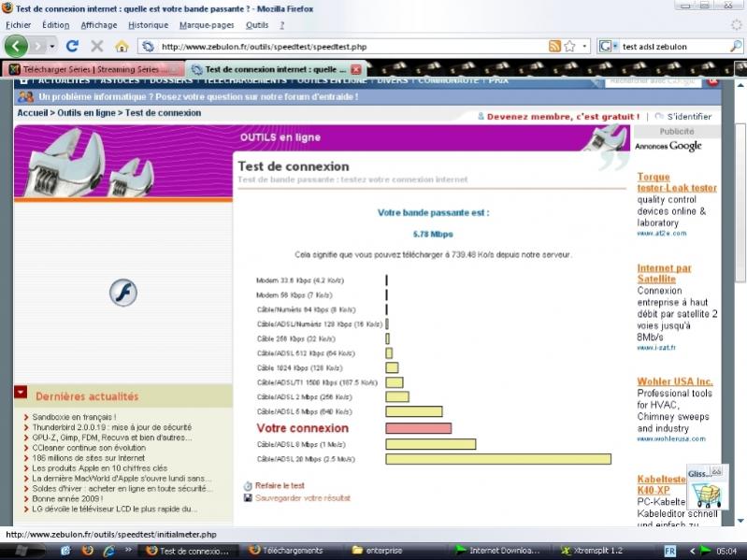The image size is (747, 560).
Task: Click the Flash plugin placeholder icon
Action: point(122,293)
